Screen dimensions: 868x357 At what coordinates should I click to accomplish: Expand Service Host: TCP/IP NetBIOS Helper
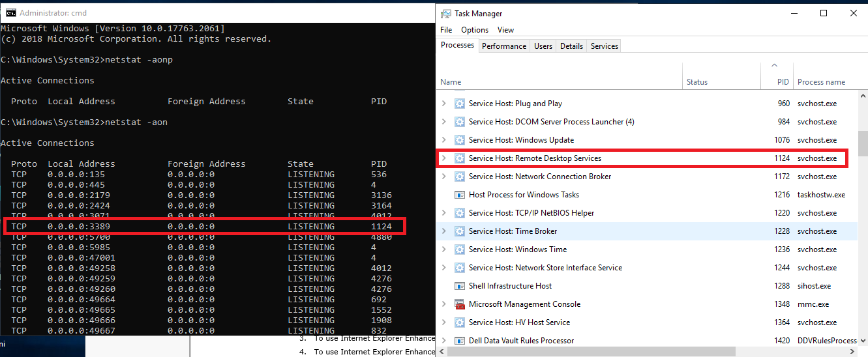[444, 213]
